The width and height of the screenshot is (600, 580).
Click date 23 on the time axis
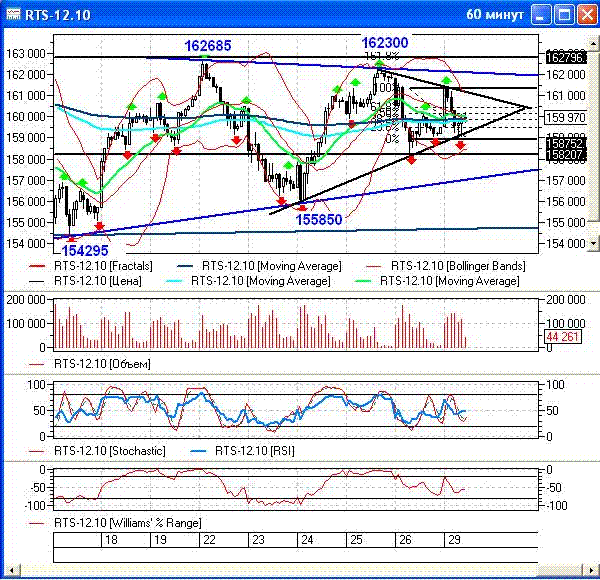point(258,540)
